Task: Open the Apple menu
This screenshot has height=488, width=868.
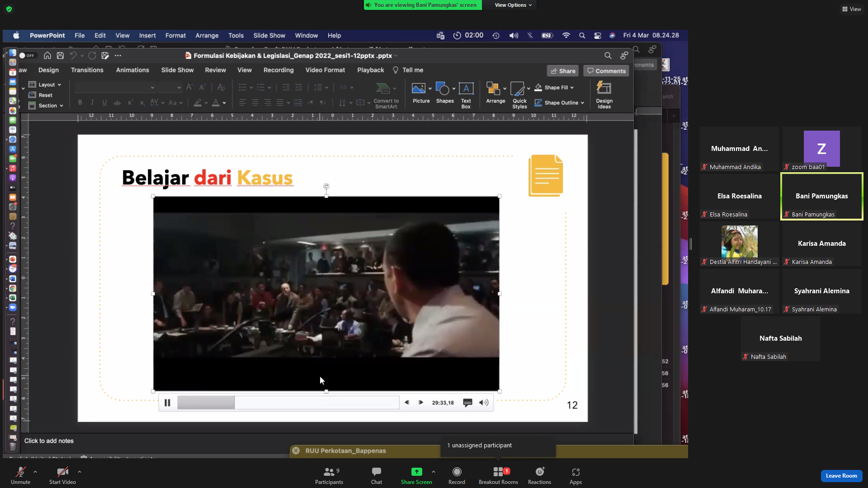Action: click(x=16, y=35)
